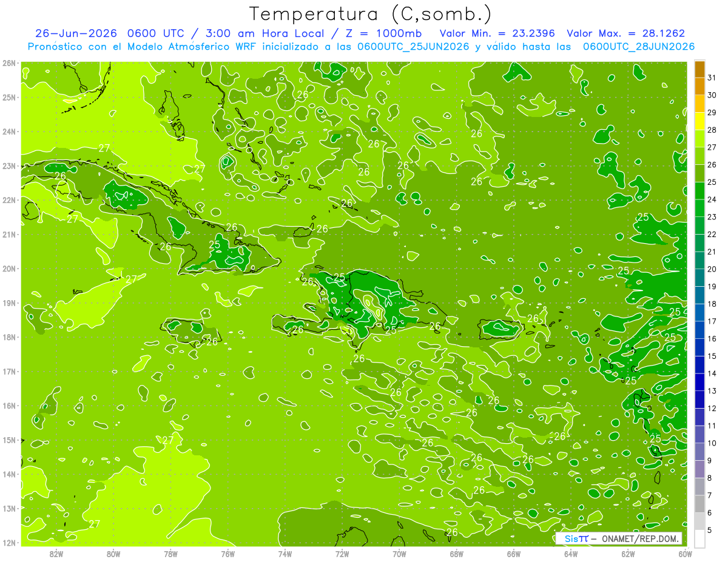Click the '14N' latitude label
728x562 pixels.
pyautogui.click(x=8, y=474)
